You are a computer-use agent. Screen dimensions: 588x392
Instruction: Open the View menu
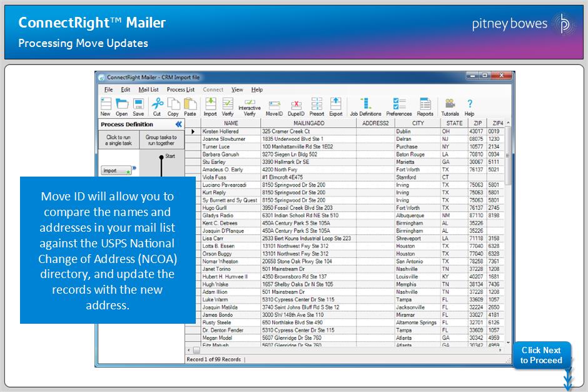pyautogui.click(x=237, y=90)
